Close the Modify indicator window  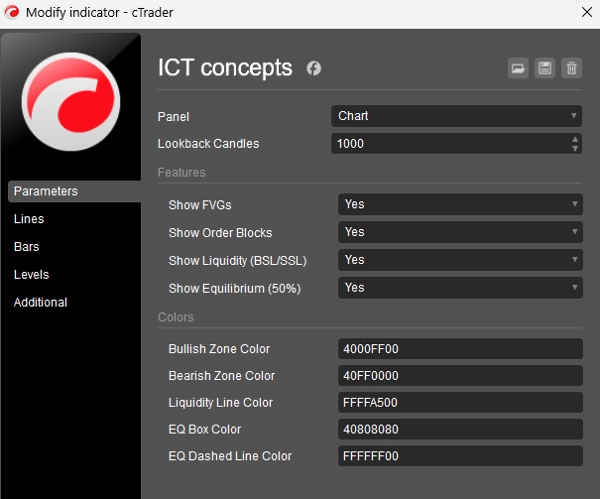click(587, 12)
